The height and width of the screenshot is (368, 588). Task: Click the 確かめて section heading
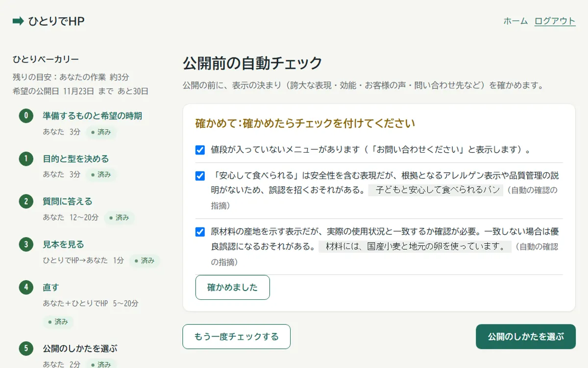305,123
